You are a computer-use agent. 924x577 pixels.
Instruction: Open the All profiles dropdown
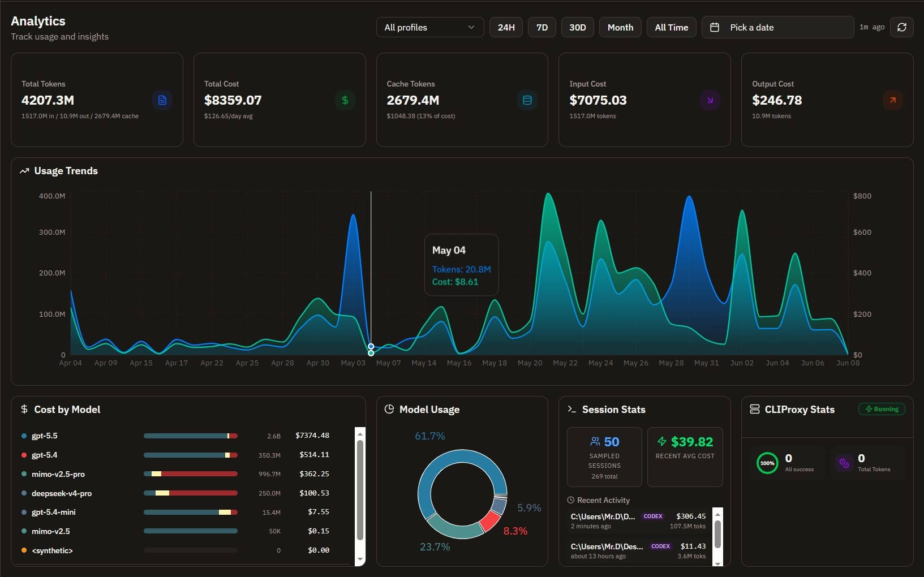point(430,27)
